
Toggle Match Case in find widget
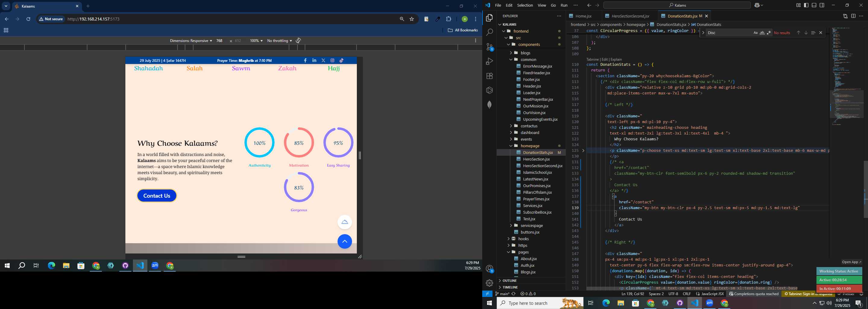[x=756, y=33]
